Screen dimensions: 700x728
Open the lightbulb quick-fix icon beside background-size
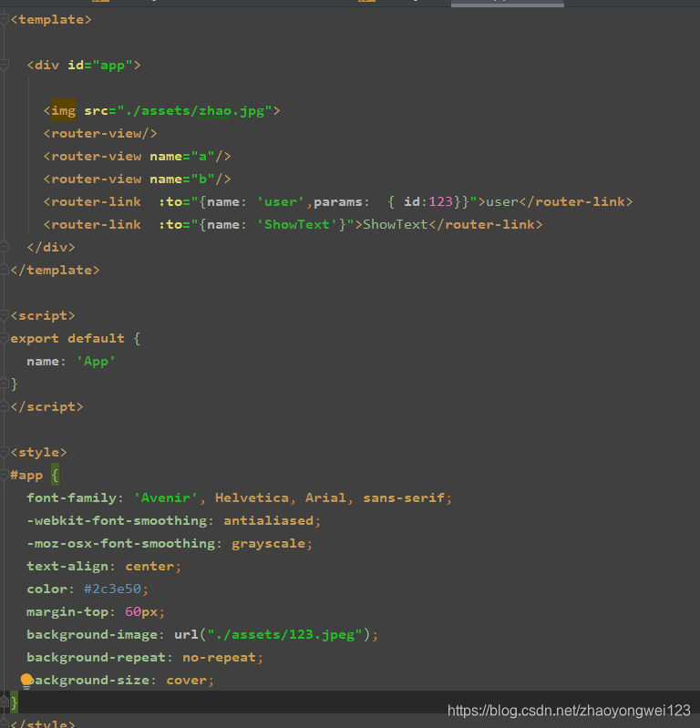[26, 681]
